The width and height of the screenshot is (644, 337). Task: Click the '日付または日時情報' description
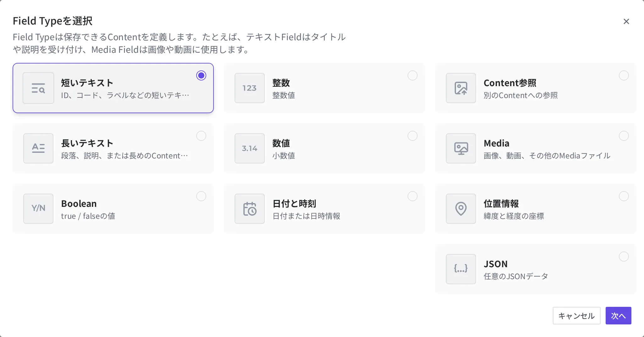coord(306,216)
